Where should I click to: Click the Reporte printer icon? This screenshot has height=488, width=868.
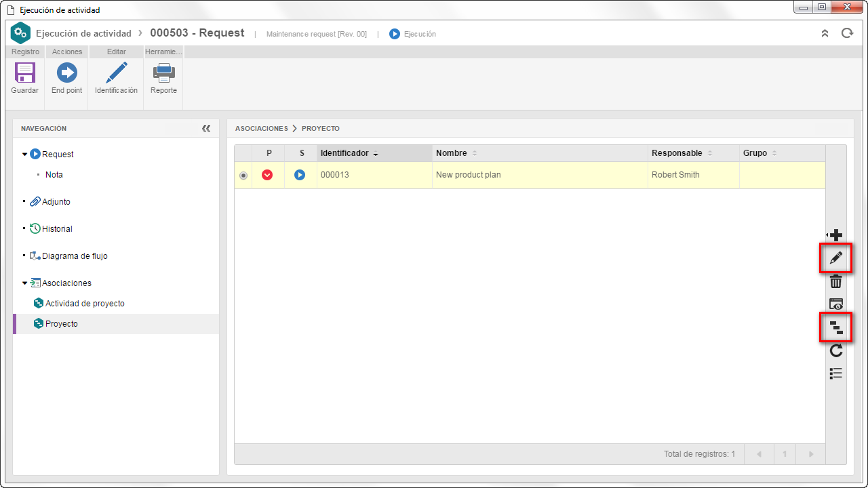[x=163, y=73]
